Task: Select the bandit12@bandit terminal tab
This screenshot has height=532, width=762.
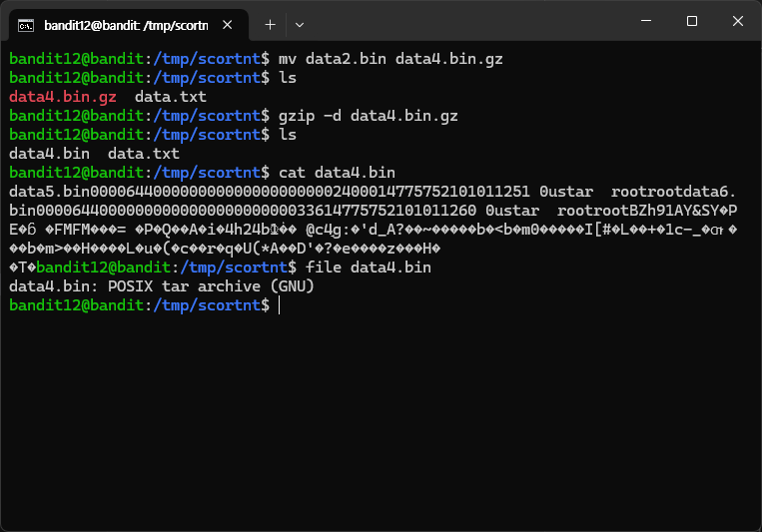Action: 129,25
